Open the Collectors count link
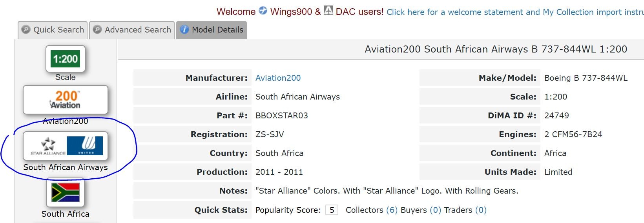Viewport: 644px width, 223px height. 392,210
